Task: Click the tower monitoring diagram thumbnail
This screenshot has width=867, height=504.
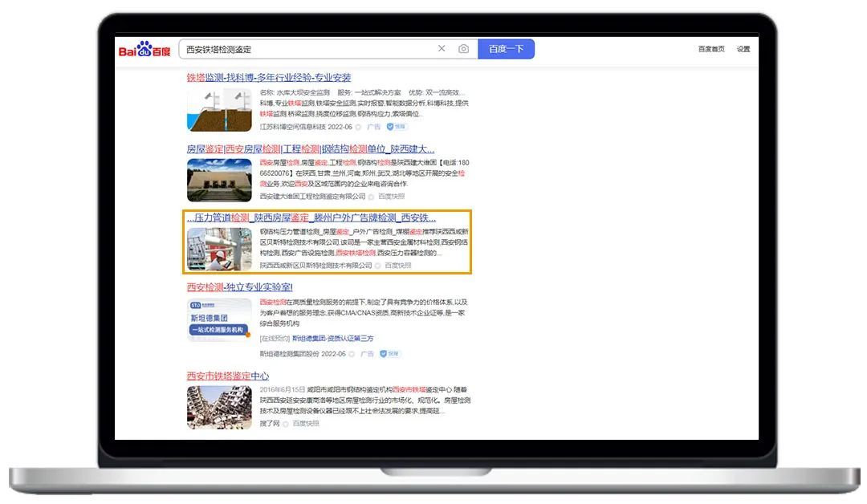Action: pos(219,110)
